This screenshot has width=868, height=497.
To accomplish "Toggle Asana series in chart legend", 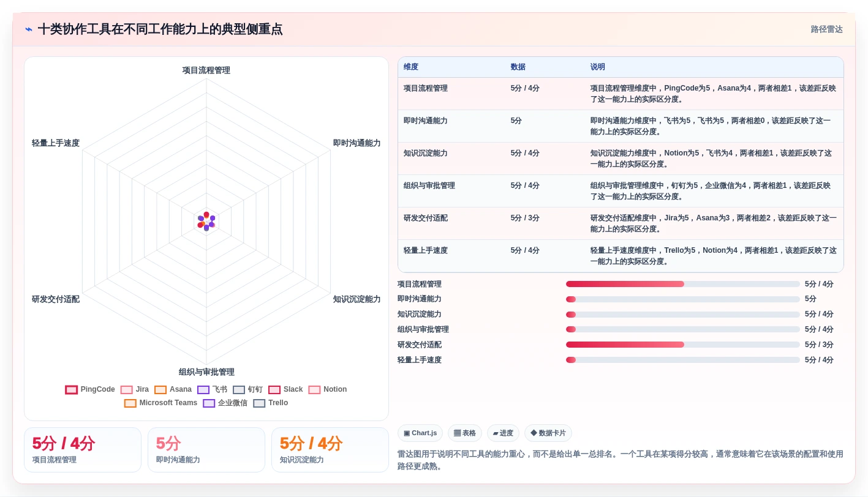I will 173,390.
